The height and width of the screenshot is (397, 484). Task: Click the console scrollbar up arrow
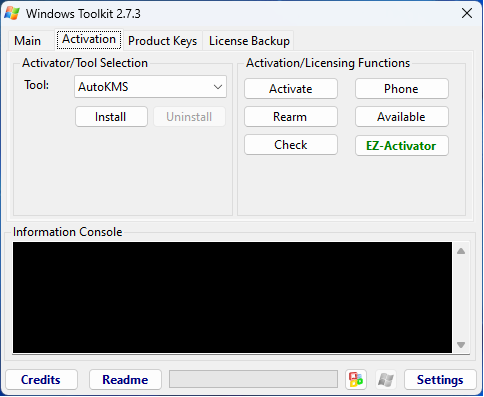click(x=461, y=251)
